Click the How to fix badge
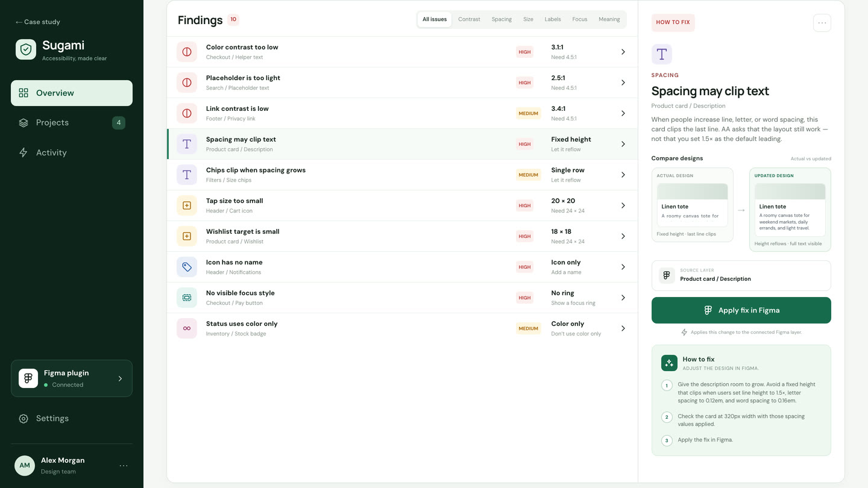The width and height of the screenshot is (868, 488). tap(673, 22)
